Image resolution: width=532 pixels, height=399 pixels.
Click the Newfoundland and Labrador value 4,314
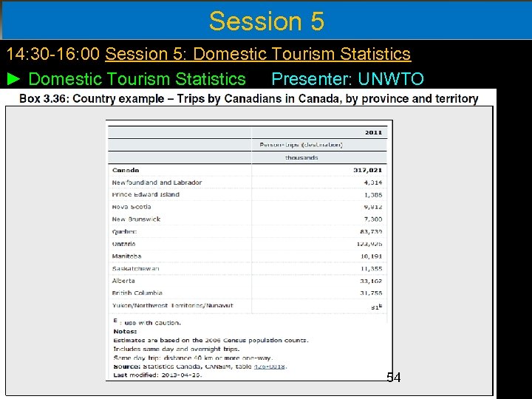[x=373, y=183]
